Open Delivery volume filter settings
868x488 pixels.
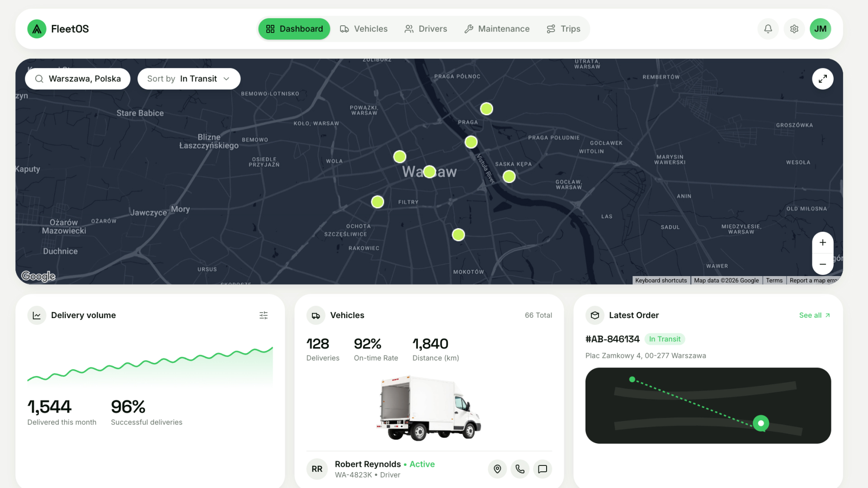pyautogui.click(x=264, y=315)
